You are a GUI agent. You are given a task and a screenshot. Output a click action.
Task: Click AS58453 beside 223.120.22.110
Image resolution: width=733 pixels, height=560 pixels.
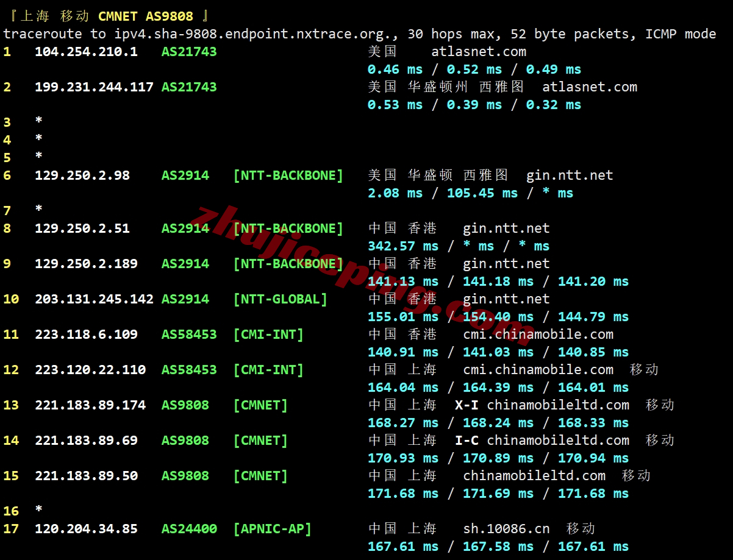click(189, 370)
